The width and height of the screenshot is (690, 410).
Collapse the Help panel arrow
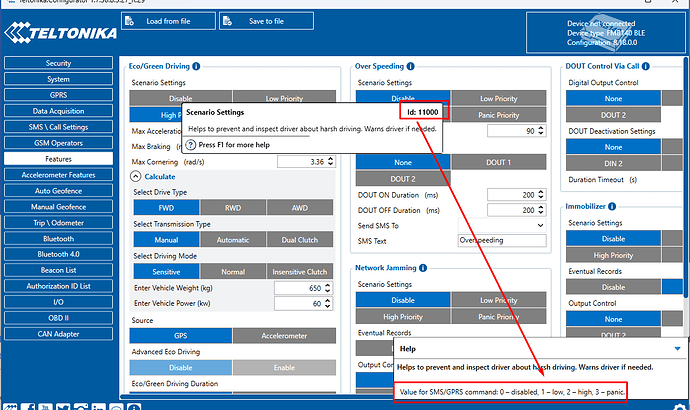[x=677, y=349]
